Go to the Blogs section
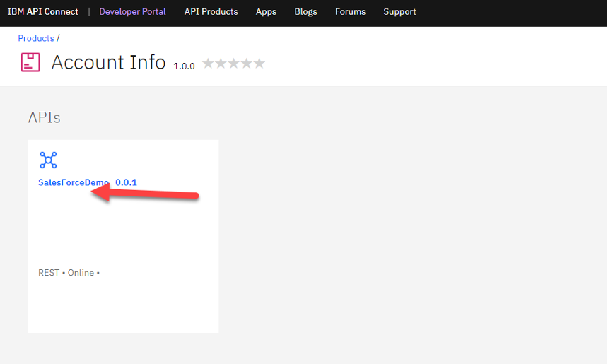 305,12
